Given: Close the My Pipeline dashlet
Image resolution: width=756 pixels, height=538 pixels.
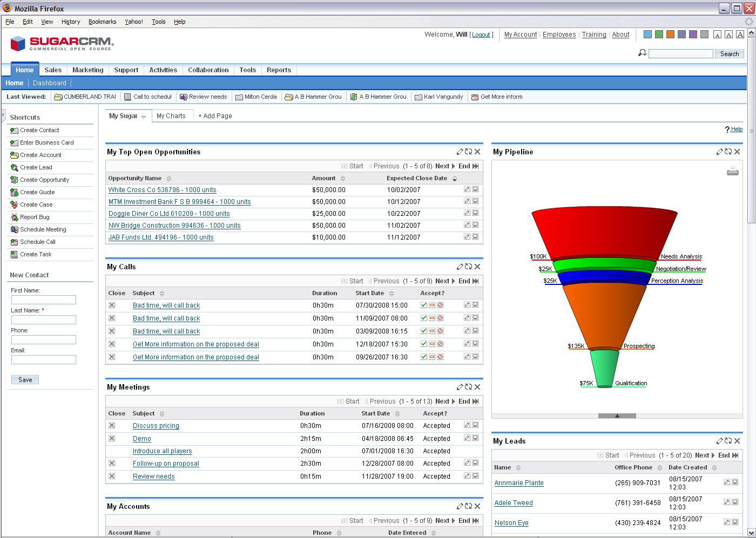Looking at the screenshot, I should [737, 152].
